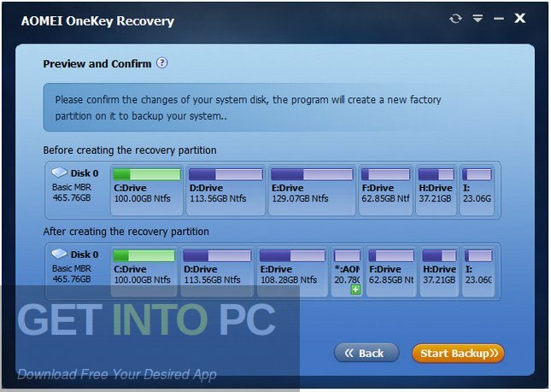This screenshot has height=392, width=551.
Task: Select the new *:AOM recovery partition
Action: click(347, 272)
